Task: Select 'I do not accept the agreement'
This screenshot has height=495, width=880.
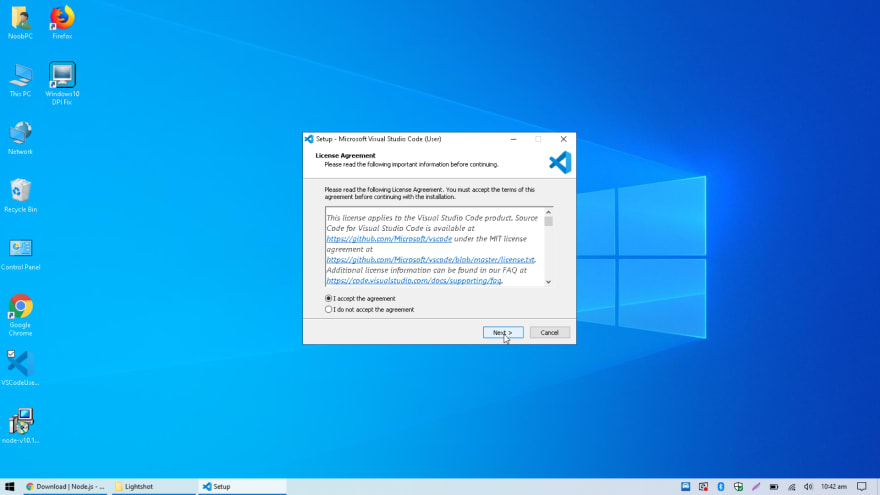Action: point(369,309)
